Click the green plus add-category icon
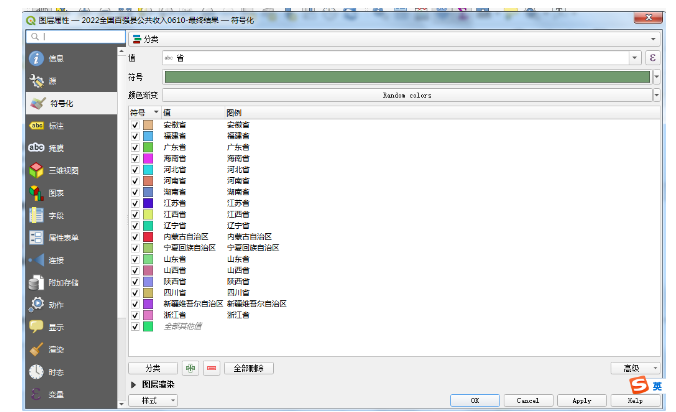The height and width of the screenshot is (412, 676). point(191,368)
